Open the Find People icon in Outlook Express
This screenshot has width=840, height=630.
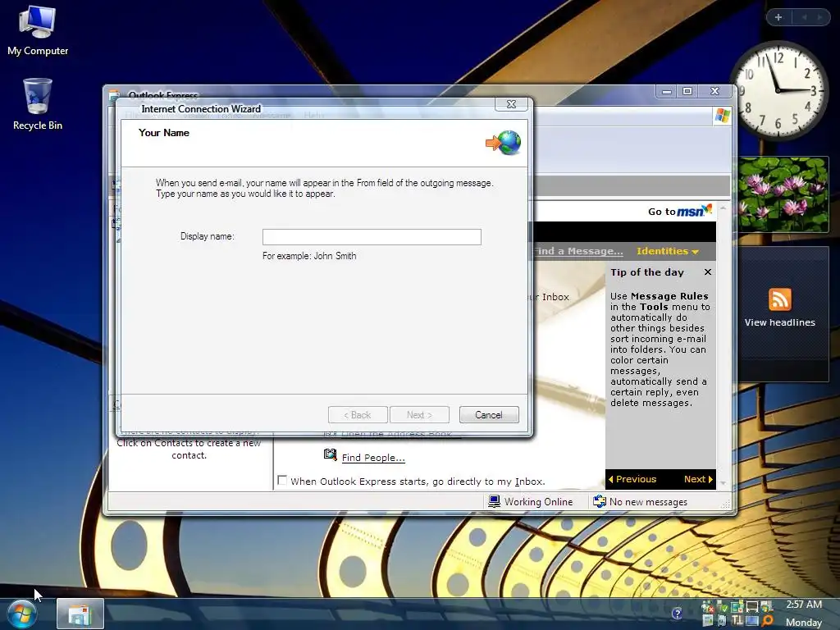click(x=330, y=454)
